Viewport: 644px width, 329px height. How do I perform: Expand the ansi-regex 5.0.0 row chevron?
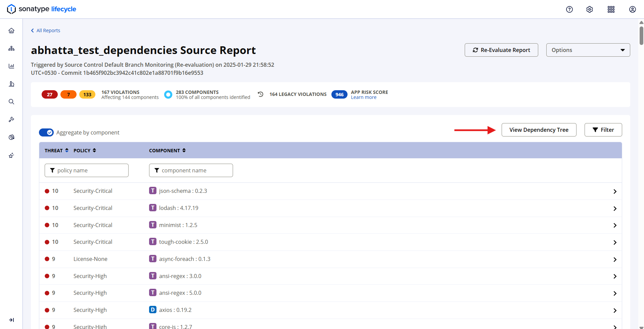(x=615, y=293)
